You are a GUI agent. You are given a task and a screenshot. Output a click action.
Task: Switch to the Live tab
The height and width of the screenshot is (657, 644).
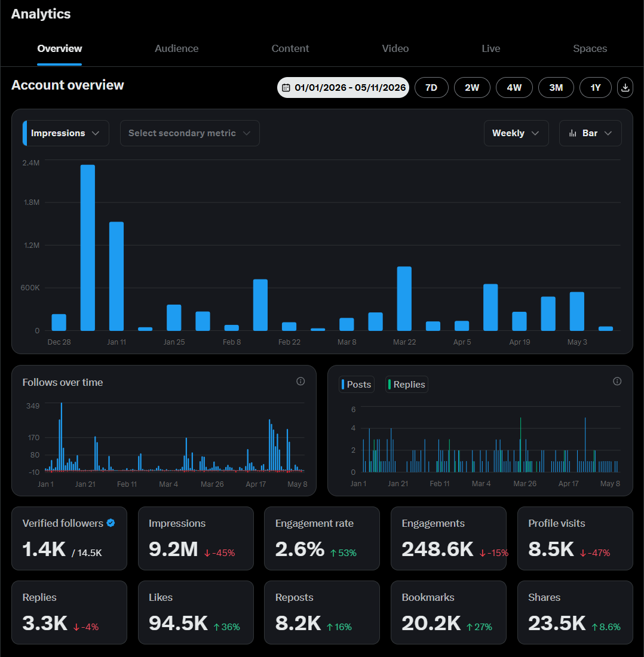tap(490, 48)
